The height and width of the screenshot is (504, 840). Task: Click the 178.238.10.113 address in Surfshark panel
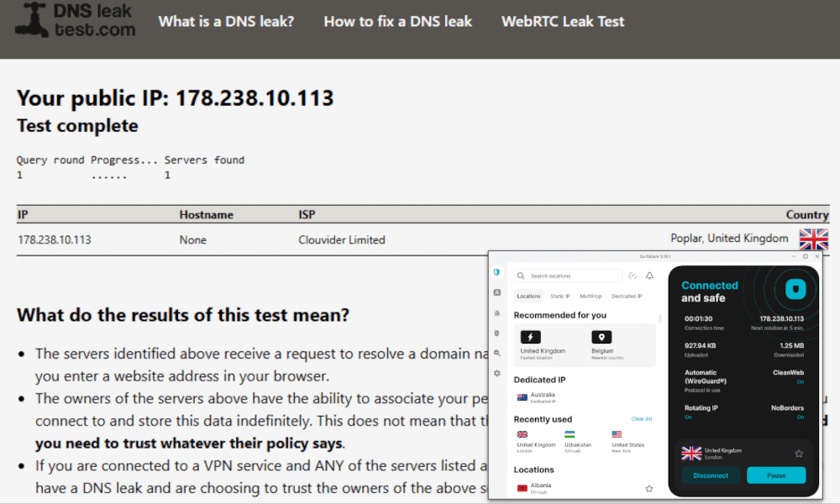coord(781,318)
